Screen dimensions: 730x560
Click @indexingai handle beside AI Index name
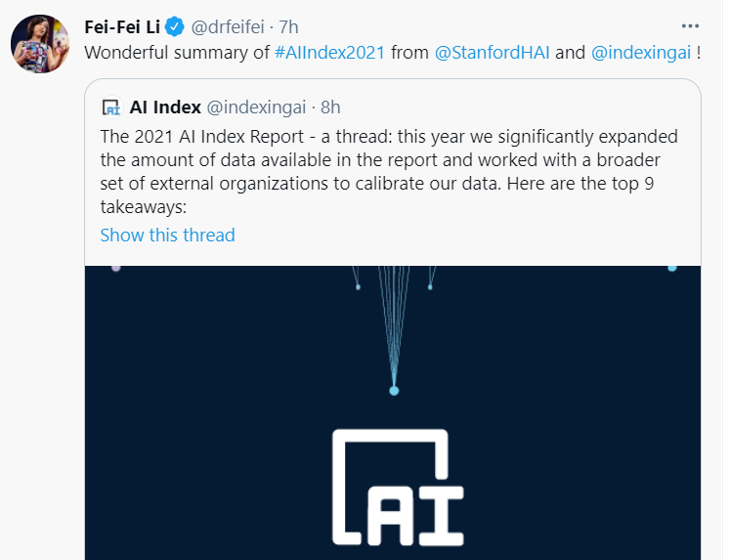click(x=257, y=108)
